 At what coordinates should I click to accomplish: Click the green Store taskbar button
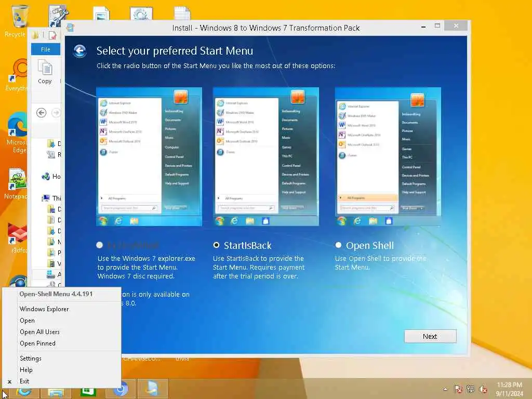pyautogui.click(x=88, y=392)
